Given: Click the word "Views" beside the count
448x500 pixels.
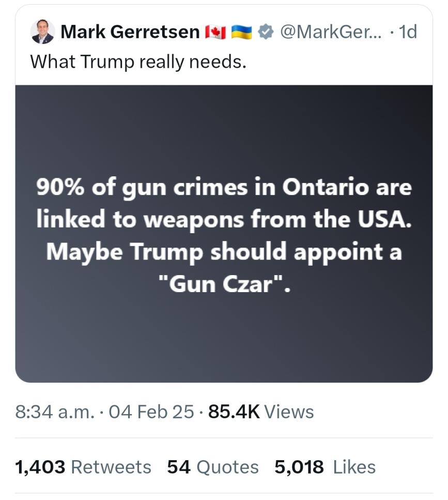Looking at the screenshot, I should (289, 412).
